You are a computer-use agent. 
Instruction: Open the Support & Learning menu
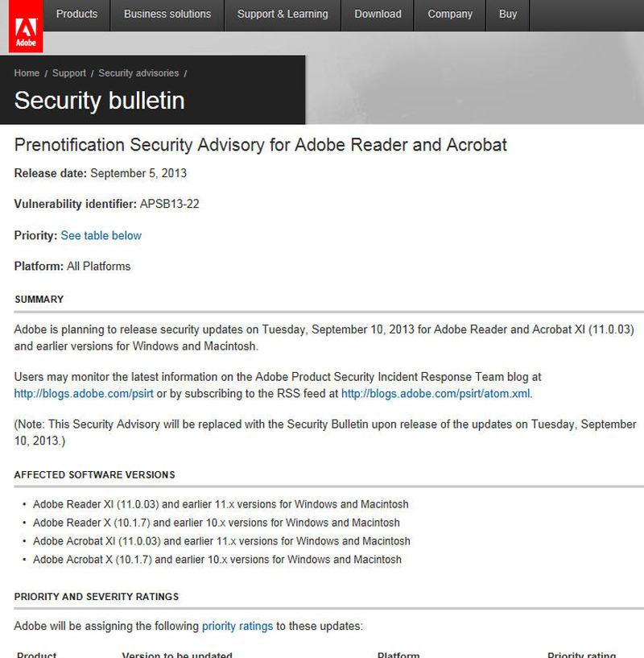[283, 14]
